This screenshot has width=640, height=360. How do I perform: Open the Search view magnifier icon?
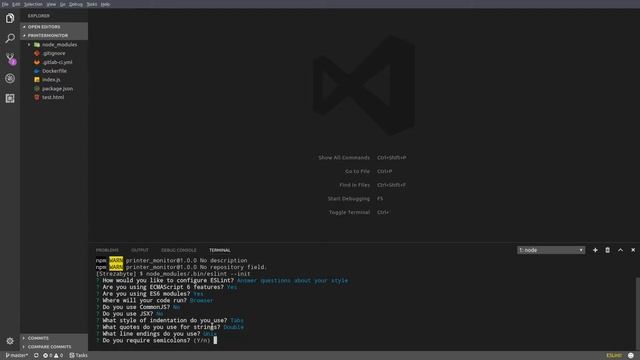(10, 38)
